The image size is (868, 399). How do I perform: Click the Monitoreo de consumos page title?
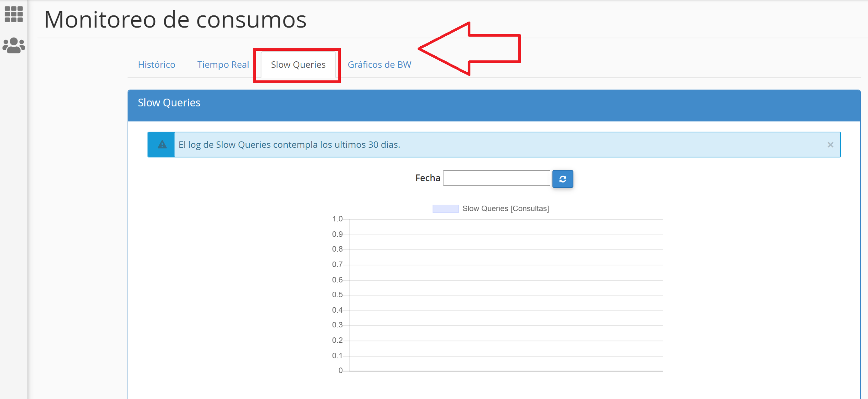tap(175, 20)
